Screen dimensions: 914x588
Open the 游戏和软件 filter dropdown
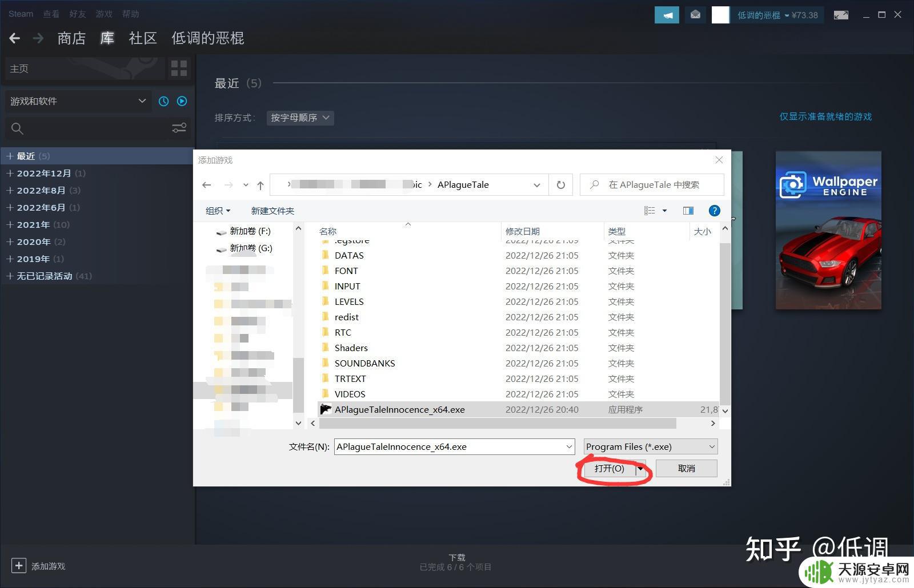[78, 101]
